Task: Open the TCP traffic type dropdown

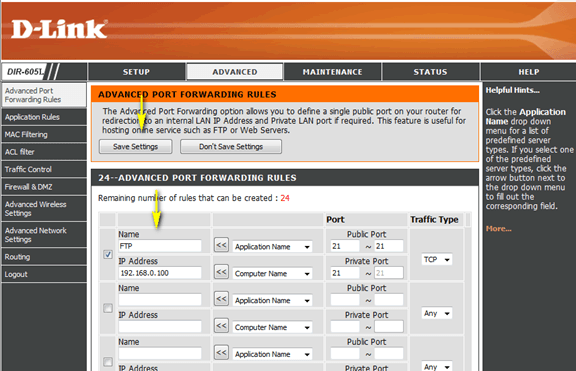Action: (437, 260)
